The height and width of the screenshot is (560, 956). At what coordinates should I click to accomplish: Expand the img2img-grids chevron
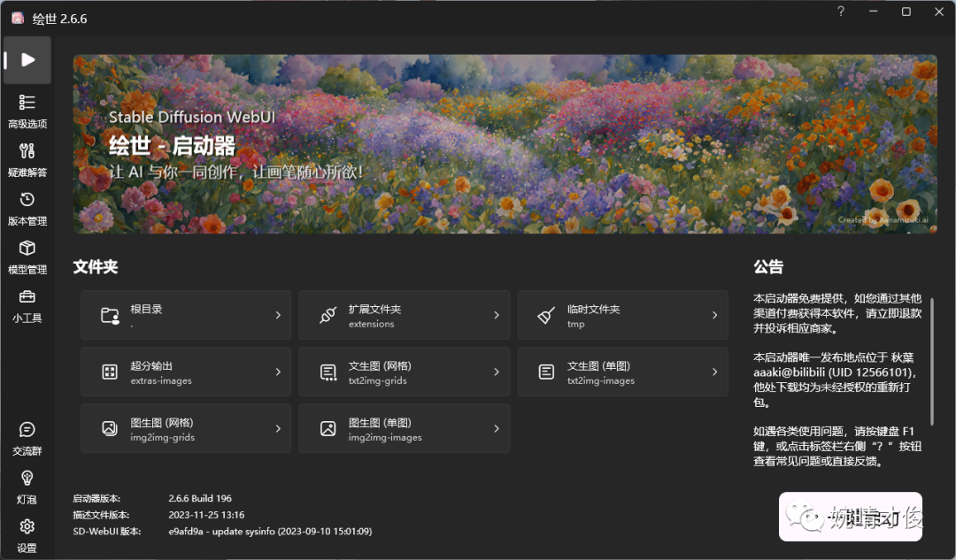pyautogui.click(x=278, y=428)
